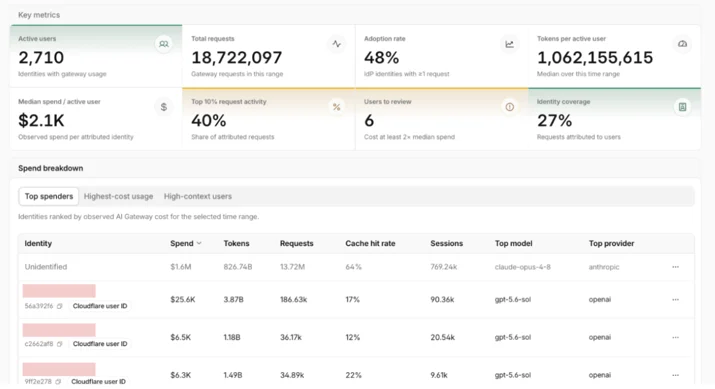715x389 pixels.
Task: Click the Tokens column header
Action: click(x=236, y=244)
